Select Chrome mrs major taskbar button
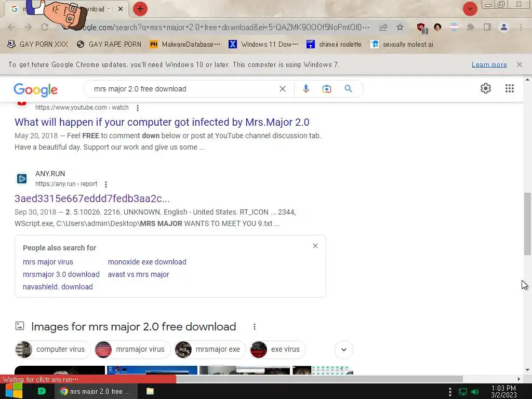Screen dimensions: 532x399 point(96,391)
